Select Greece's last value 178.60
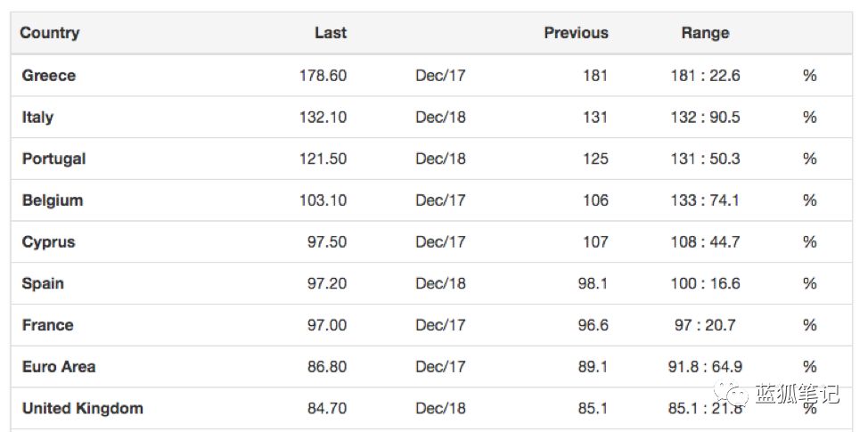Image resolution: width=868 pixels, height=432 pixels. coord(323,75)
